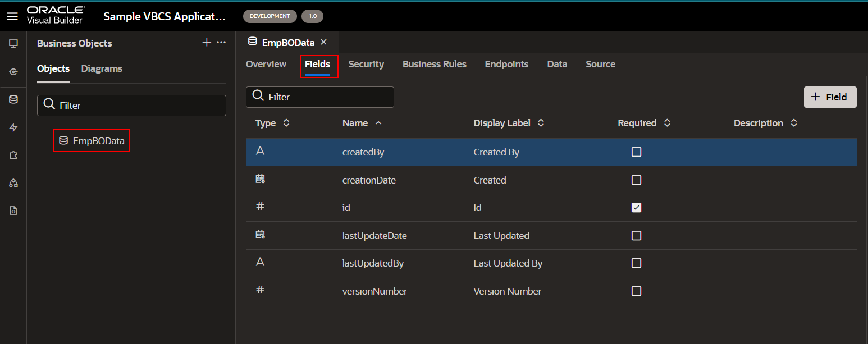Select the id field name
868x344 pixels.
(346, 208)
